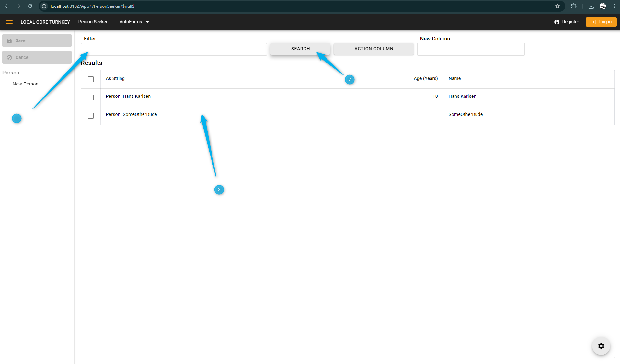Click the ACTION COLUMN button
The height and width of the screenshot is (364, 620).
373,49
